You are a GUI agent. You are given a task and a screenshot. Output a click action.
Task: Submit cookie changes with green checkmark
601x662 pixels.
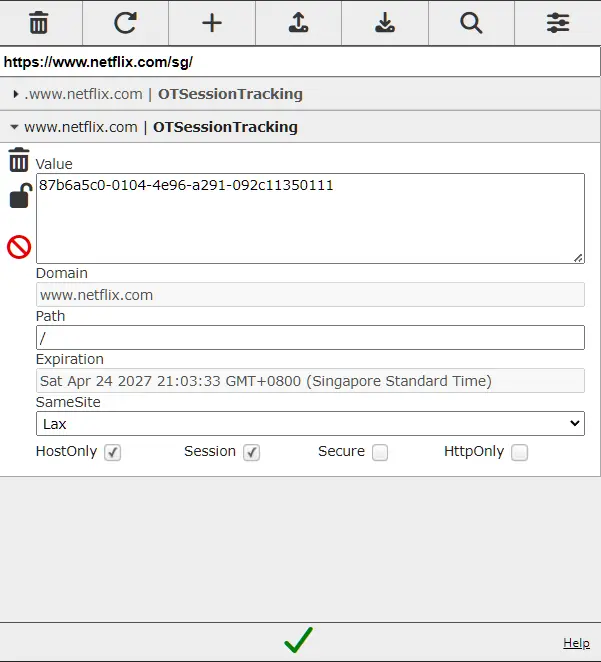(x=298, y=640)
